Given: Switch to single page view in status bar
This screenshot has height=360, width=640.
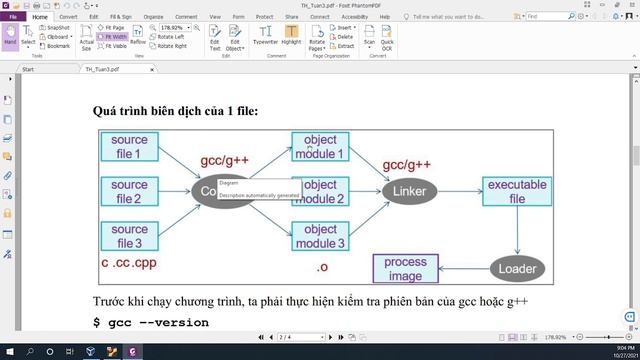Looking at the screenshot, I should [x=502, y=337].
